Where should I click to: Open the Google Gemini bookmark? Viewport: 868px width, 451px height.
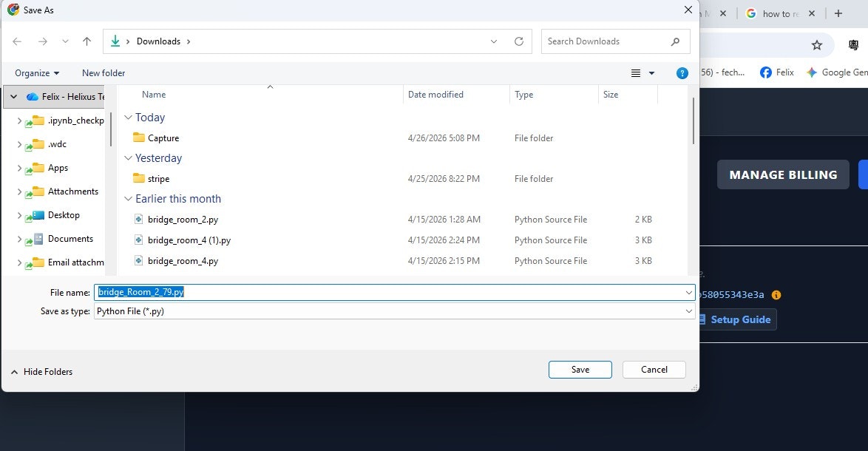[836, 72]
